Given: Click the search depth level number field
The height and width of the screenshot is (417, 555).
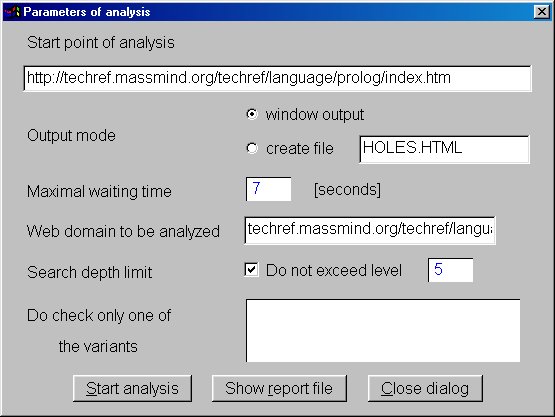Looking at the screenshot, I should coord(450,270).
